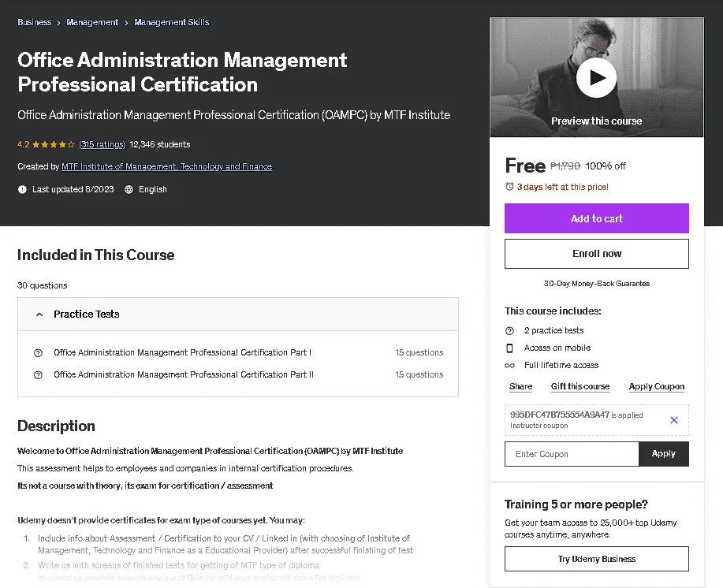Screen dimensions: 723x588
Task: Click Apply Coupon link
Action: coord(657,387)
